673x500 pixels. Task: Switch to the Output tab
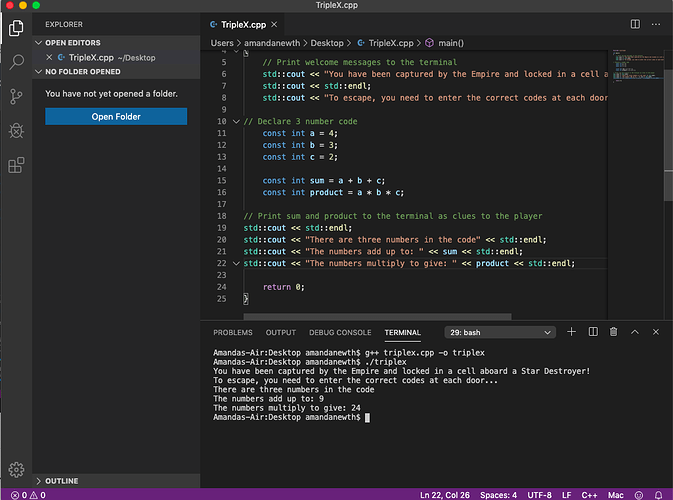click(x=281, y=333)
